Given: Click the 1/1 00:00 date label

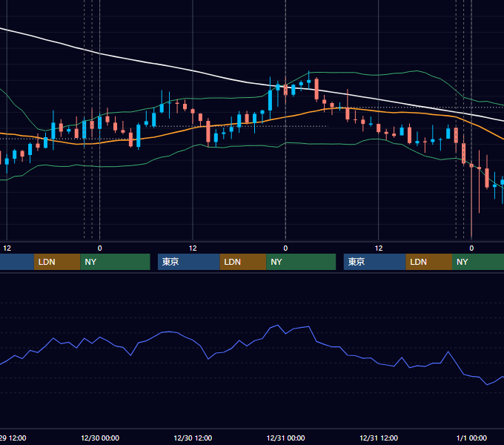Looking at the screenshot, I should (x=471, y=438).
